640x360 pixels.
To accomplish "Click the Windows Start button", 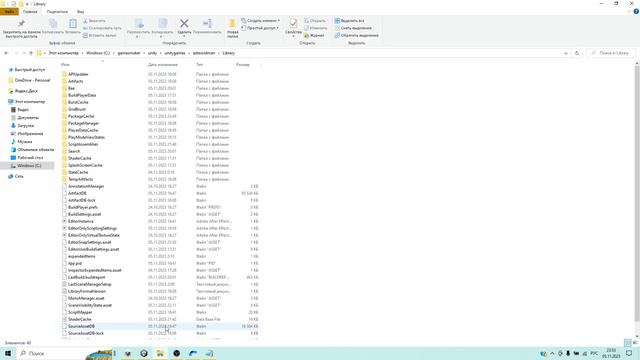I will 8,353.
